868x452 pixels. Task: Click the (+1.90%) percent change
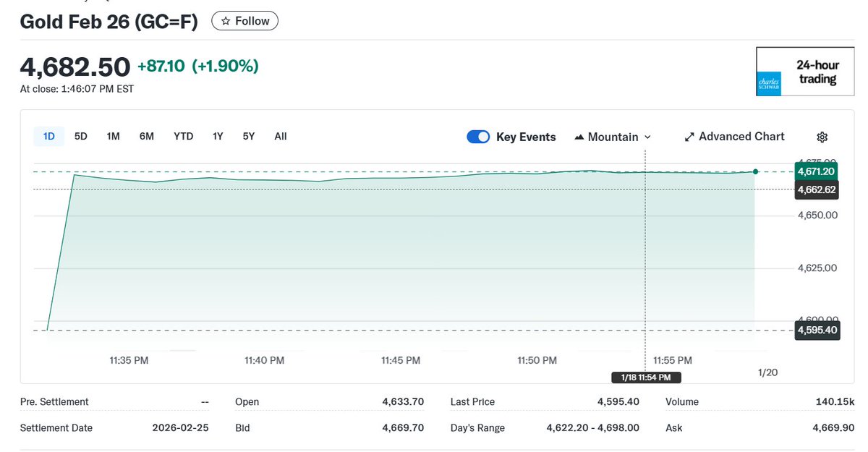click(x=225, y=67)
